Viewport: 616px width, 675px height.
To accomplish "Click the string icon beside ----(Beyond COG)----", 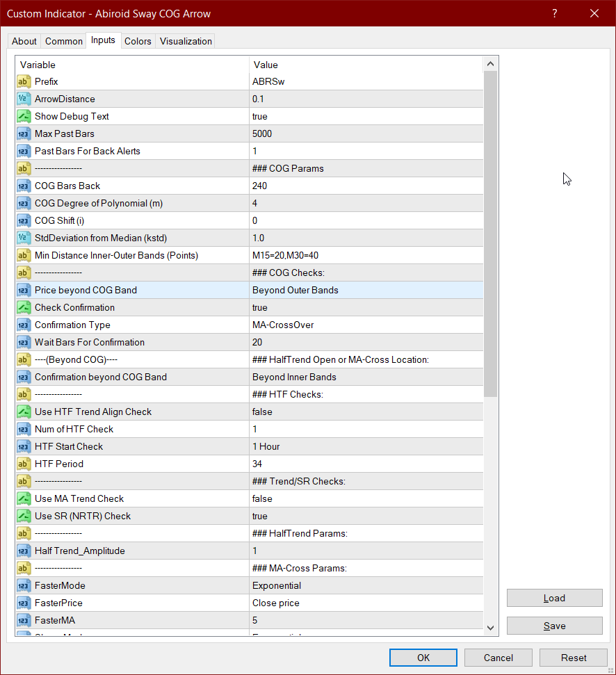I will pyautogui.click(x=24, y=360).
